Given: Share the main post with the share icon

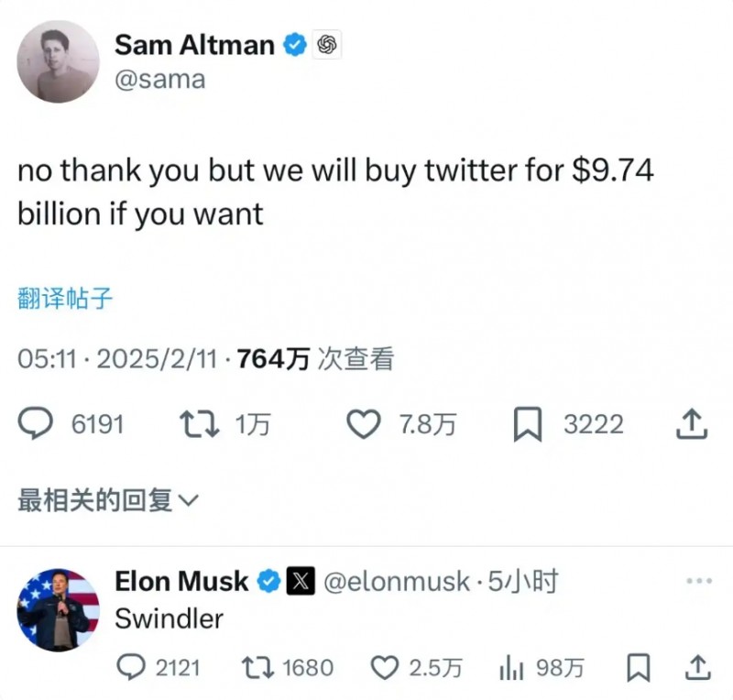Looking at the screenshot, I should [692, 424].
